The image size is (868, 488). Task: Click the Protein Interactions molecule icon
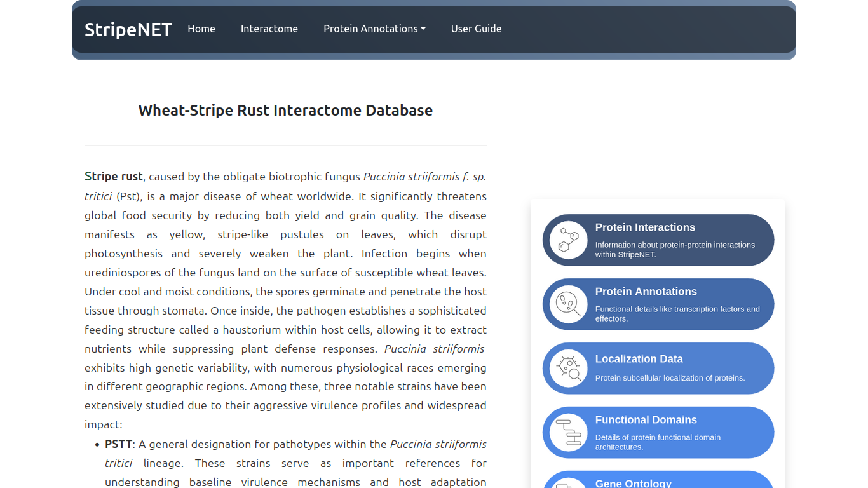click(568, 240)
